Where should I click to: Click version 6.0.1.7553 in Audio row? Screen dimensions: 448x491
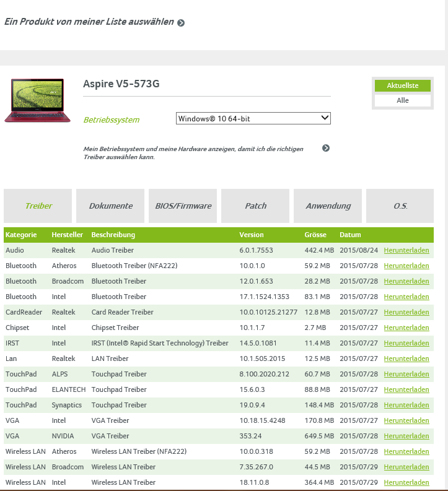pyautogui.click(x=257, y=250)
